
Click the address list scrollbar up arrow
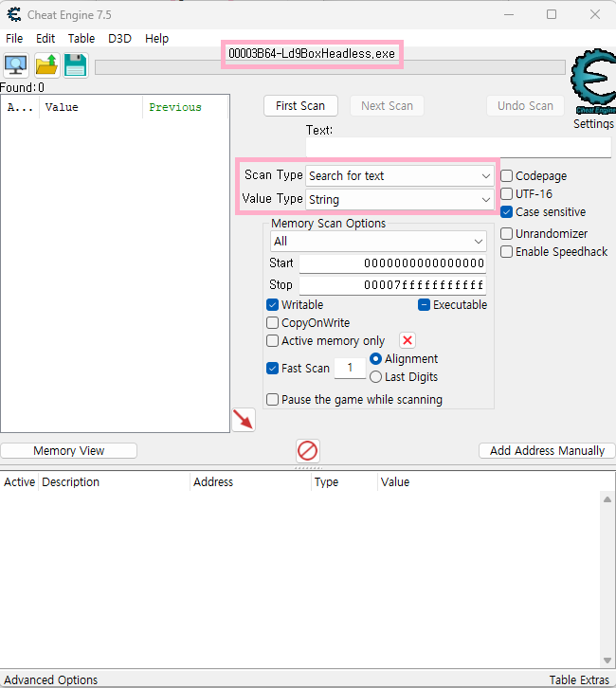[607, 499]
